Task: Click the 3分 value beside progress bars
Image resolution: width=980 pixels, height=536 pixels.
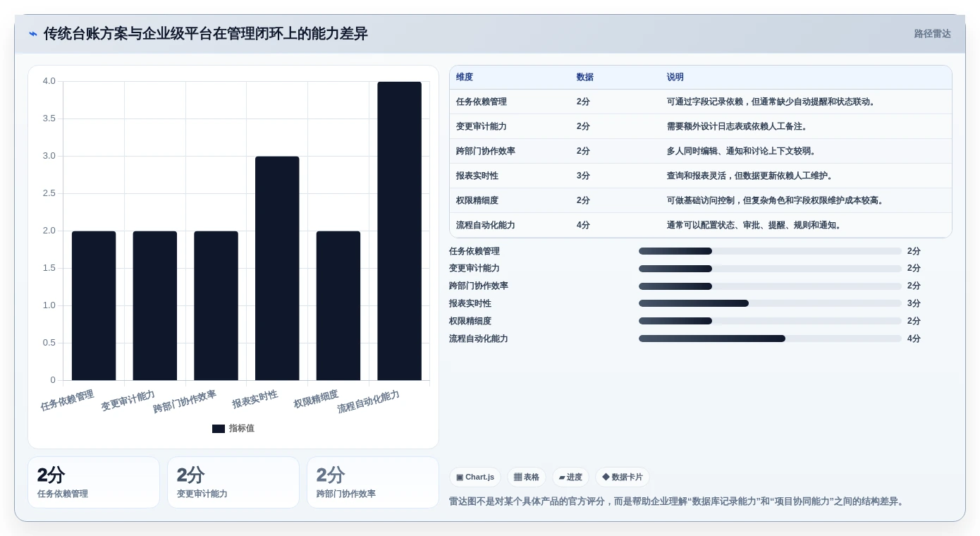Action: tap(914, 303)
